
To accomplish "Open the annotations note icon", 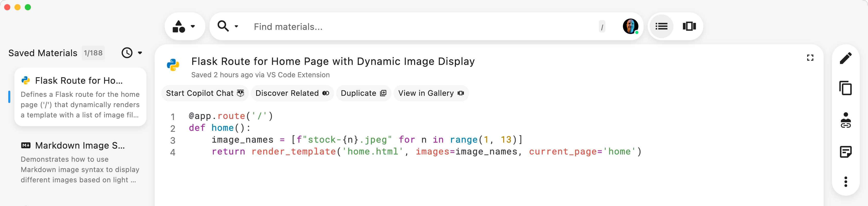I will pos(845,152).
